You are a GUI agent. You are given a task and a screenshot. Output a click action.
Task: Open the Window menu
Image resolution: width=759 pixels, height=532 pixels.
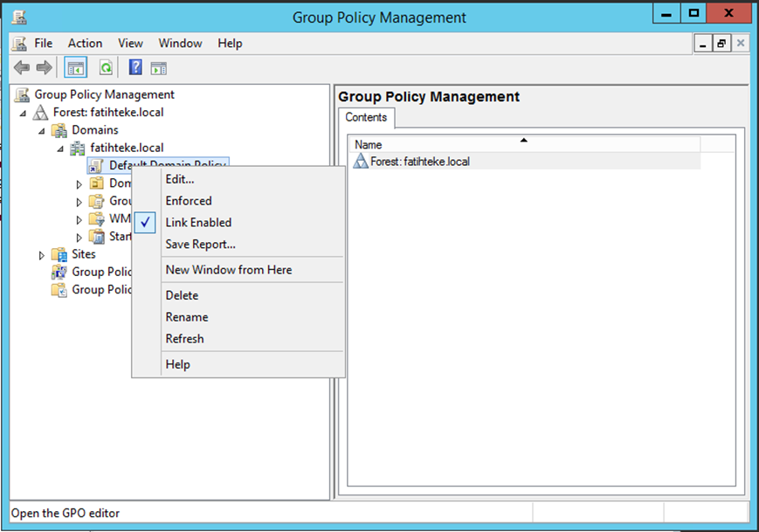181,44
